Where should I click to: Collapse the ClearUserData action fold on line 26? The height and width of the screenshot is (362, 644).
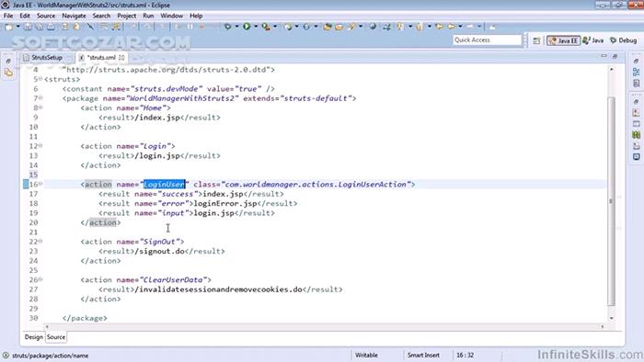(40, 279)
